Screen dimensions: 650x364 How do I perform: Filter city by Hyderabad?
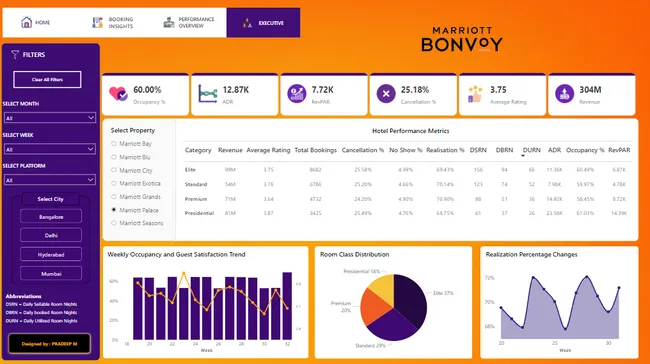click(51, 255)
